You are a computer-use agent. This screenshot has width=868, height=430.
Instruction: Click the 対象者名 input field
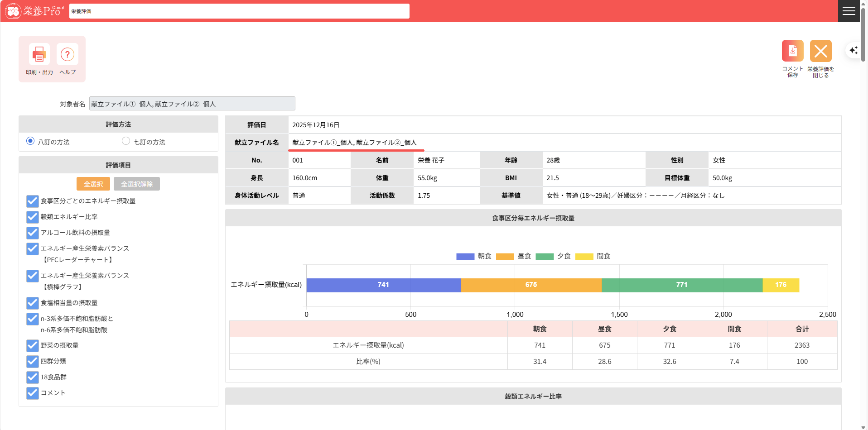pyautogui.click(x=192, y=104)
